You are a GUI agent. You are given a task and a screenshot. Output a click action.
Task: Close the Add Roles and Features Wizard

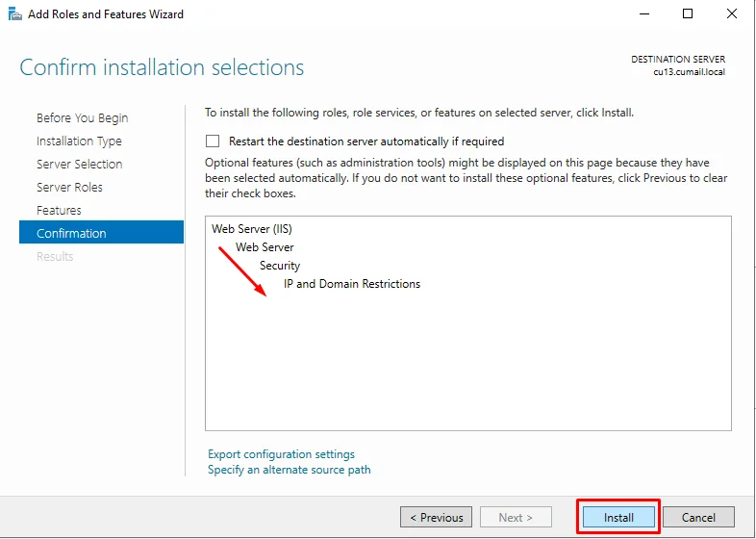click(731, 14)
